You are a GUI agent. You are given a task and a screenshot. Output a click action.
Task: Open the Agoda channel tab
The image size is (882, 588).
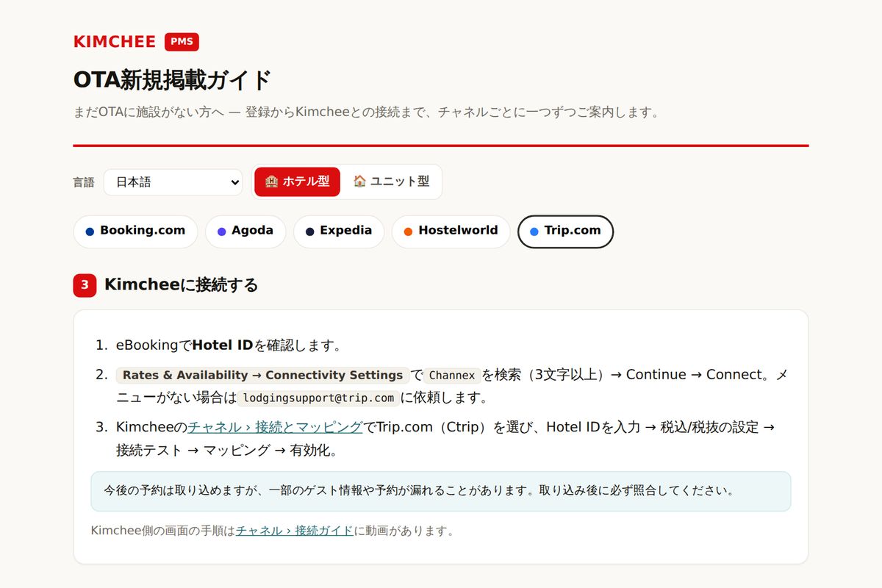245,232
